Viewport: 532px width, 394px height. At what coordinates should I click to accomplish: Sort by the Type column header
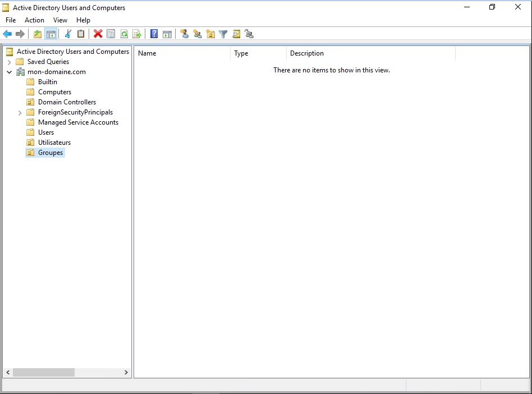259,53
